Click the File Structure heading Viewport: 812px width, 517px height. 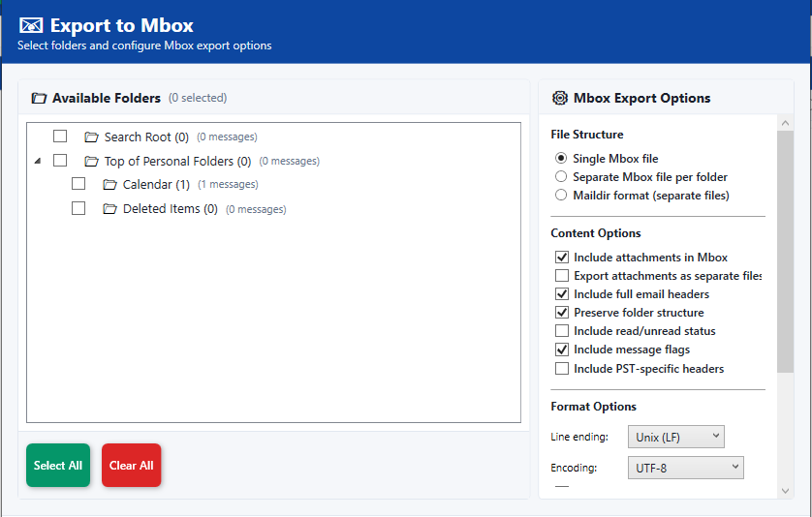587,135
